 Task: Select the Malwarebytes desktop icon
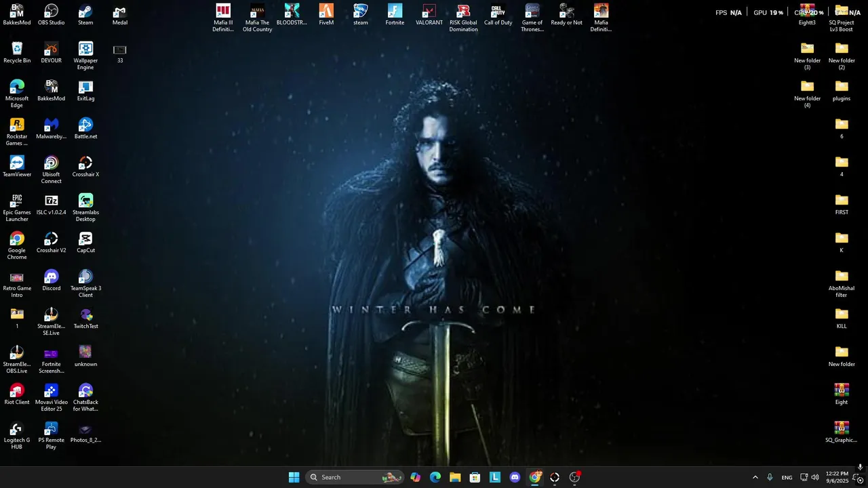[x=51, y=129]
